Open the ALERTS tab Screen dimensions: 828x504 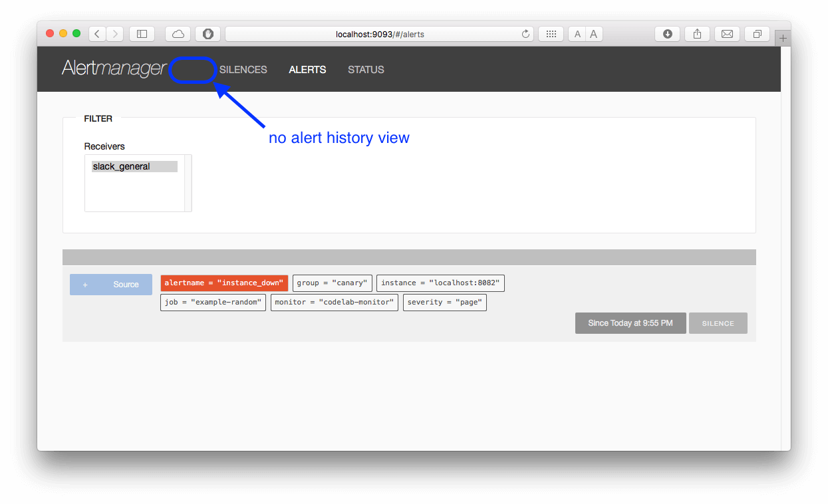pos(307,70)
